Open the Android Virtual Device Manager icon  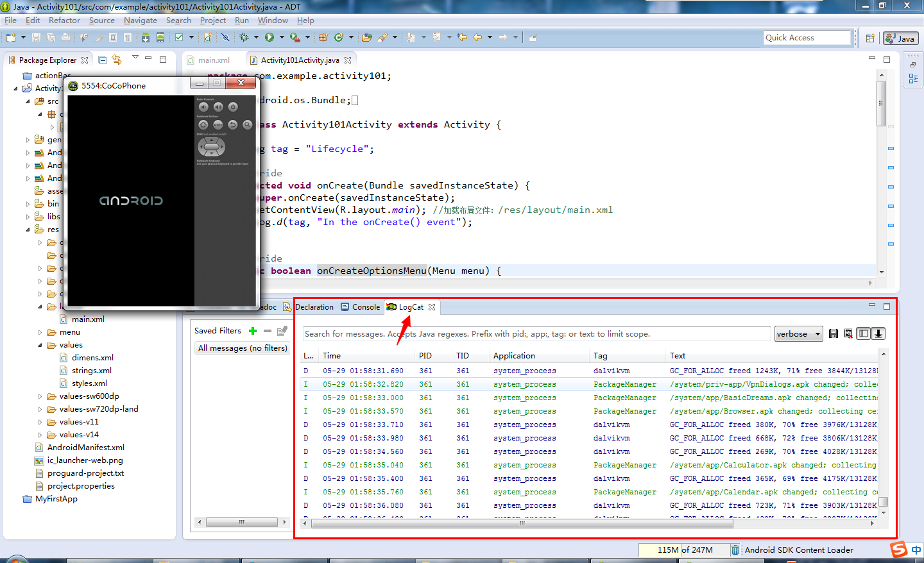[160, 37]
